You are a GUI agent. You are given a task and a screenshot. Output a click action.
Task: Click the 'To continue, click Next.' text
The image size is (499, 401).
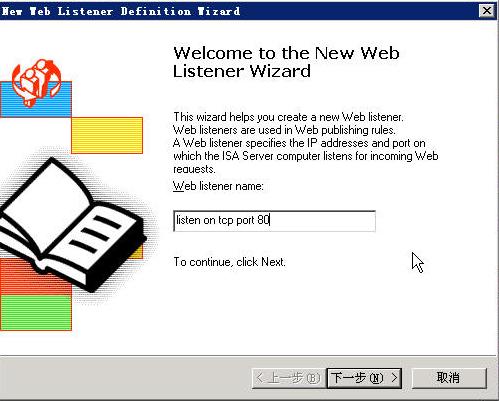tap(229, 262)
